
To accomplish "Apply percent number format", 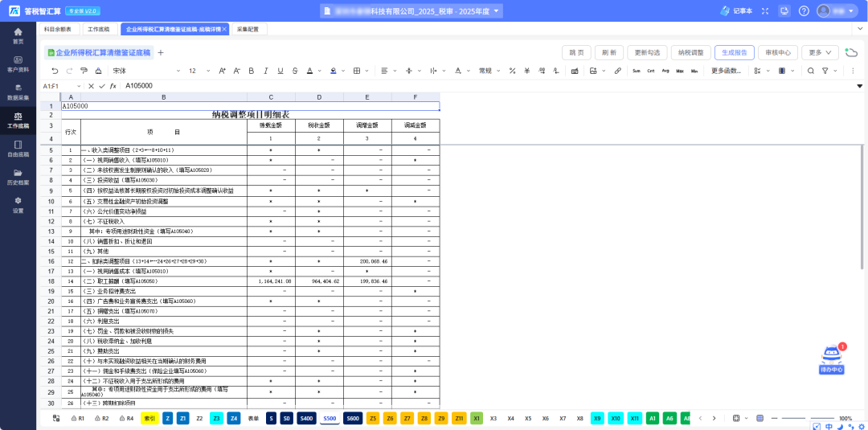I will (x=512, y=71).
